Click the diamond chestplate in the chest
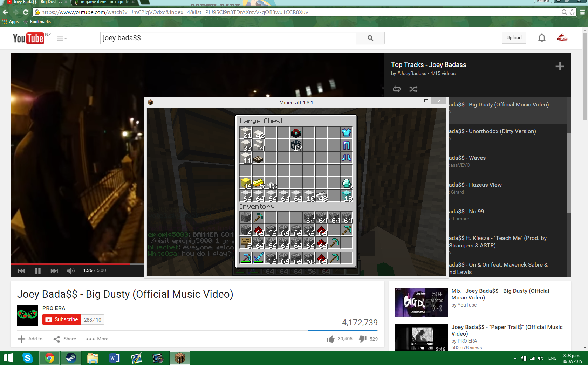Screen dimensions: 588x365 (x=346, y=132)
